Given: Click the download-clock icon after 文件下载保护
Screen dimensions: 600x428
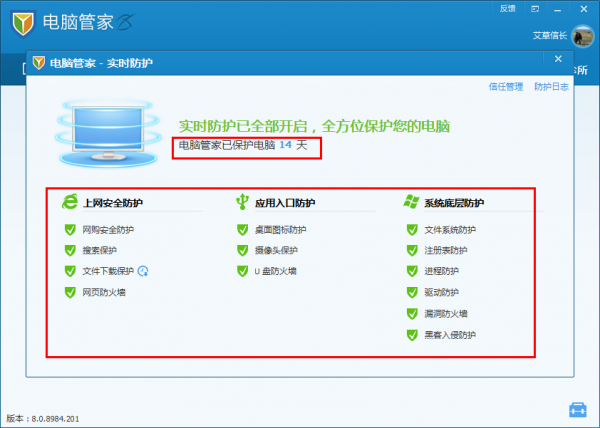Looking at the screenshot, I should tap(143, 271).
